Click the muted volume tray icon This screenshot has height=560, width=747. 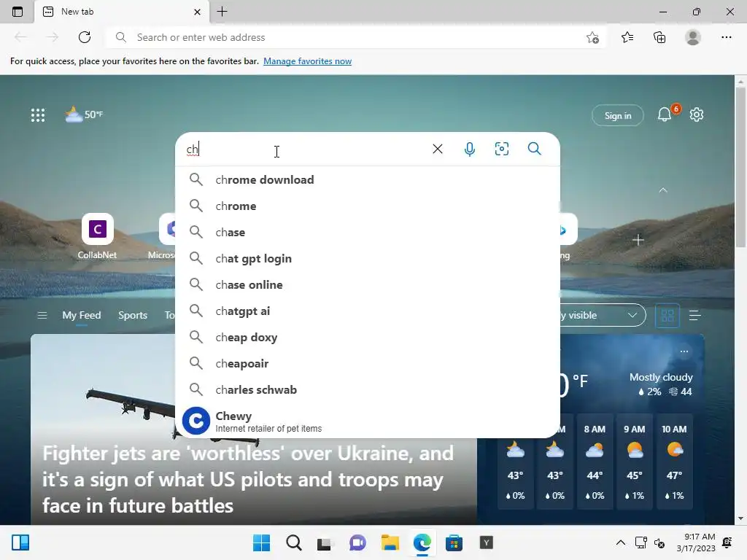pos(659,542)
